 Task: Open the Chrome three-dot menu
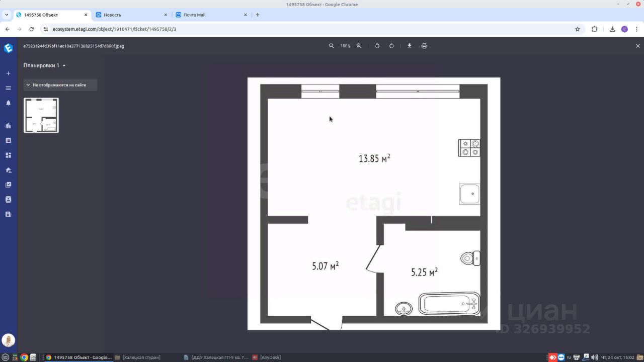(x=636, y=29)
